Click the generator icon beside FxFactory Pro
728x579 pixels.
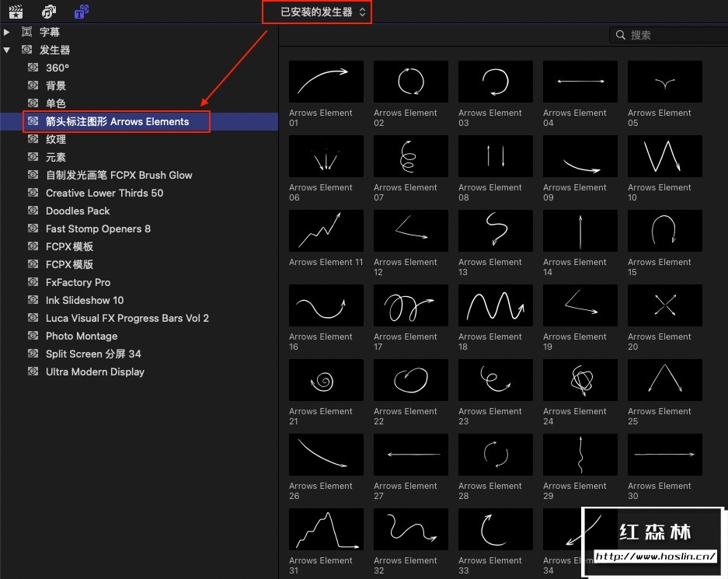[x=33, y=282]
